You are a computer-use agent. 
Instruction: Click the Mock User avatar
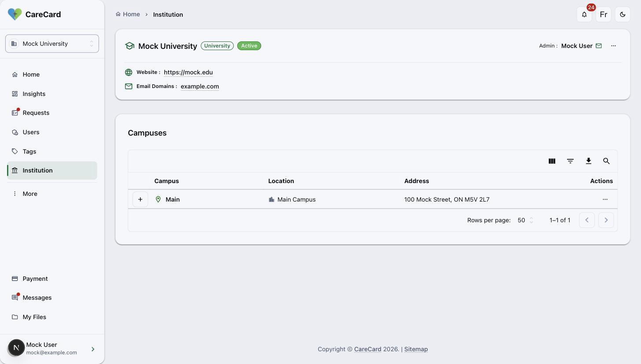(x=16, y=348)
